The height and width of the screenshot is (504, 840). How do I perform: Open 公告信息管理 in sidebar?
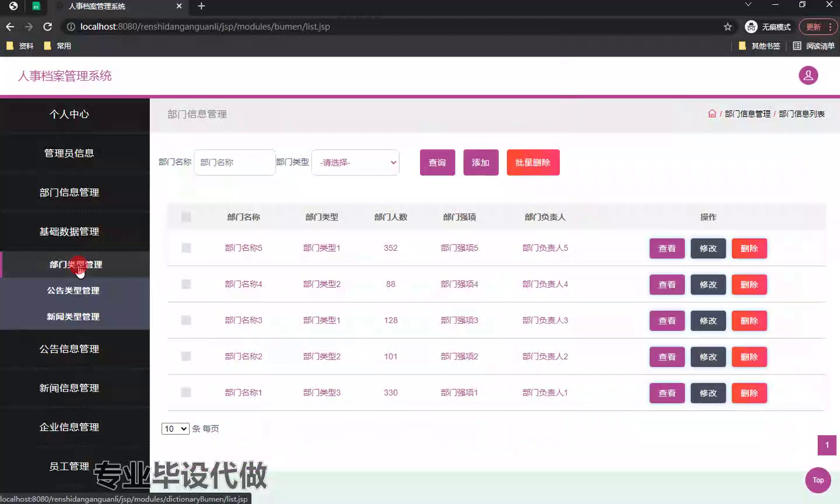[69, 349]
